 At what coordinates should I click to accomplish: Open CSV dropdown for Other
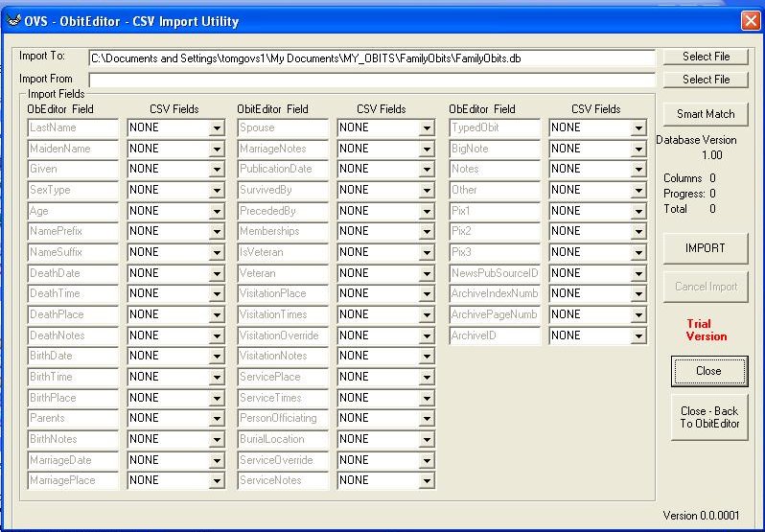(x=638, y=191)
